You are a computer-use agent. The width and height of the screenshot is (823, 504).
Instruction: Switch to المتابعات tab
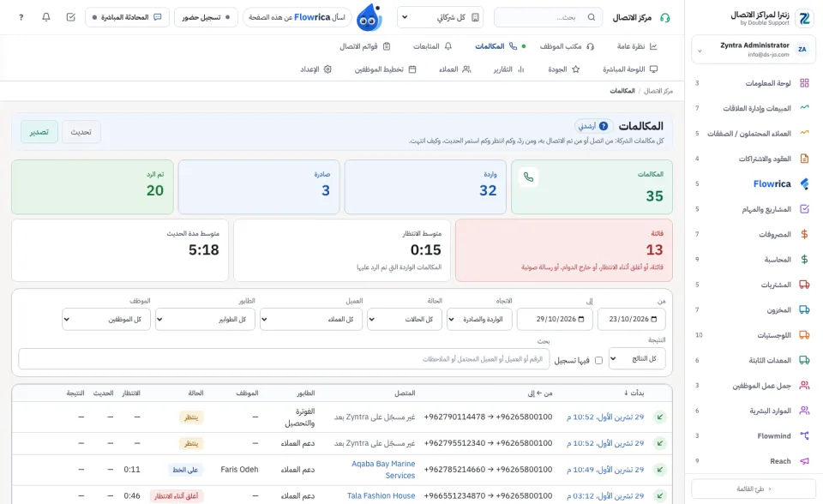432,46
